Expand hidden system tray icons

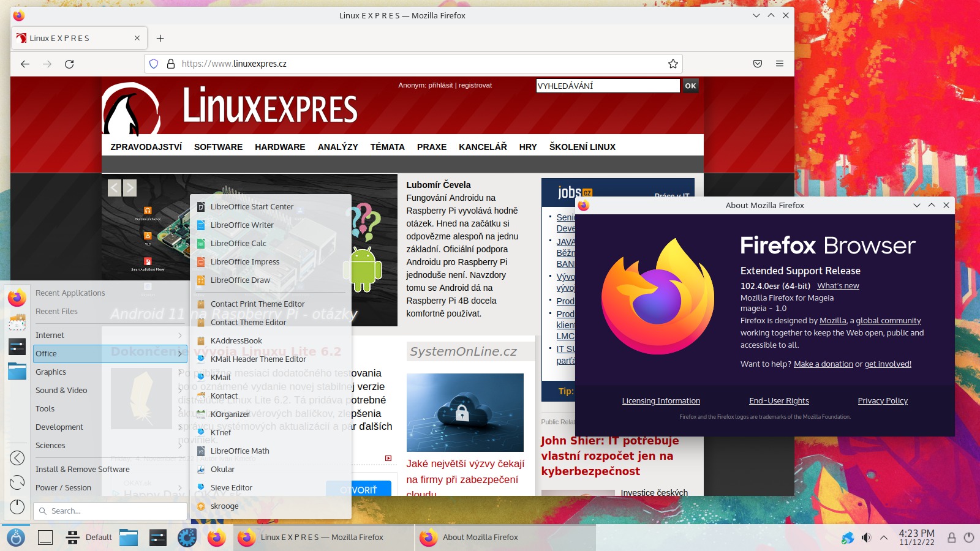click(x=884, y=538)
